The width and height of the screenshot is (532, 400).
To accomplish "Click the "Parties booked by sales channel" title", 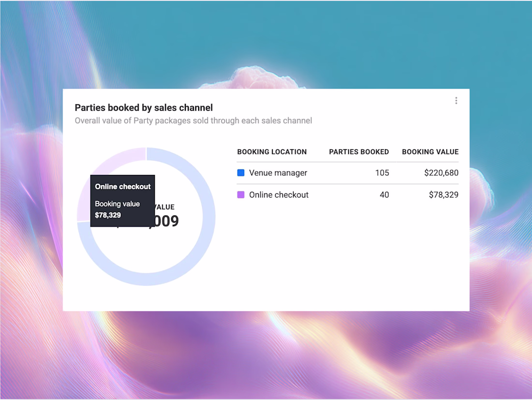I will tap(144, 108).
